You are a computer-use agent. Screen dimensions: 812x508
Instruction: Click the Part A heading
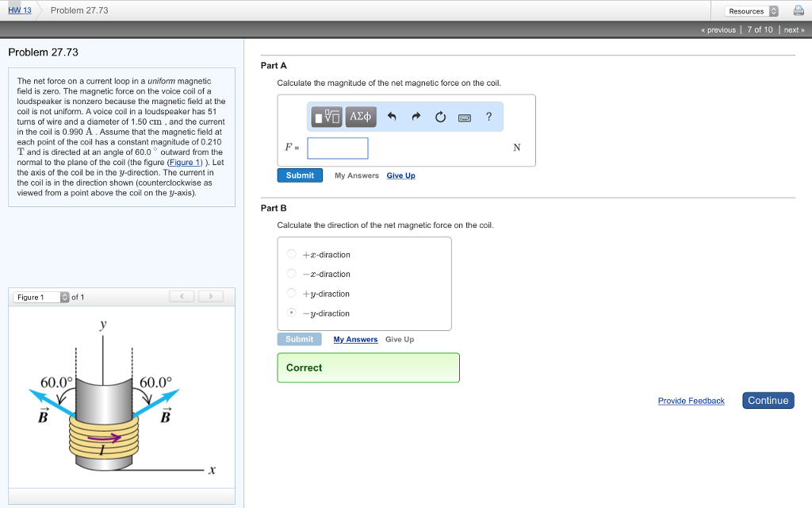(x=274, y=65)
